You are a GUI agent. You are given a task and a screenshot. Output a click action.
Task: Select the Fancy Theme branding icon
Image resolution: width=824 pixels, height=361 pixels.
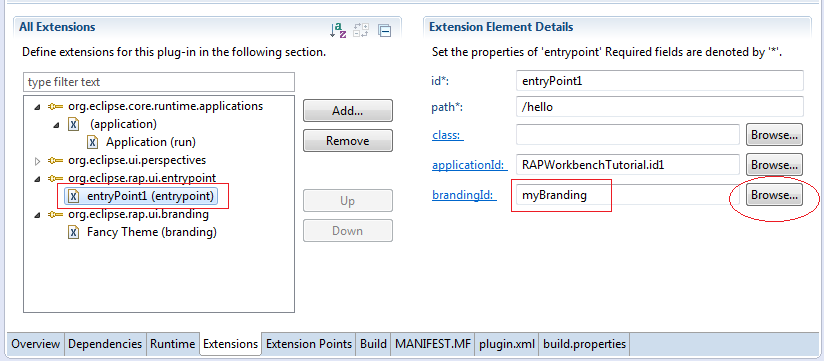tap(74, 232)
